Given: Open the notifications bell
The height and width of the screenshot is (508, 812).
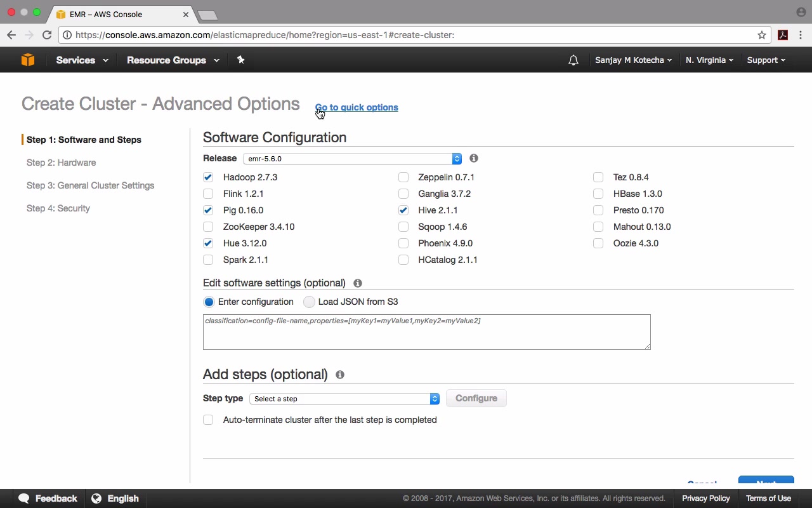Looking at the screenshot, I should tap(573, 60).
